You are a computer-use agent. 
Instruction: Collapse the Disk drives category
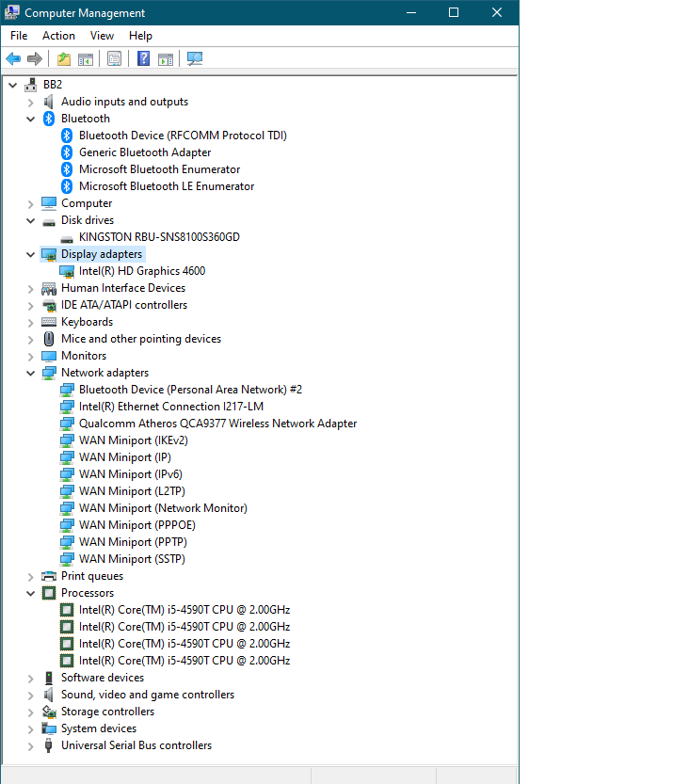point(30,220)
